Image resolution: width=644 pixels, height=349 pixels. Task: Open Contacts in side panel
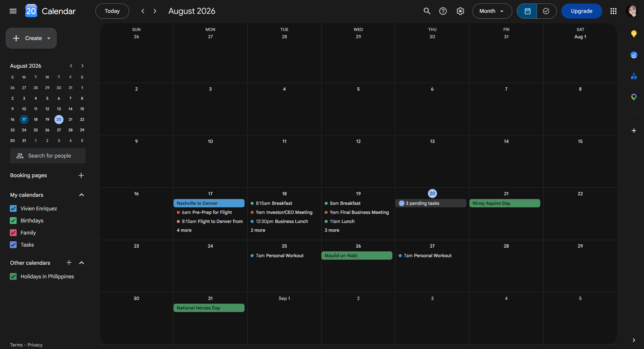click(x=634, y=76)
